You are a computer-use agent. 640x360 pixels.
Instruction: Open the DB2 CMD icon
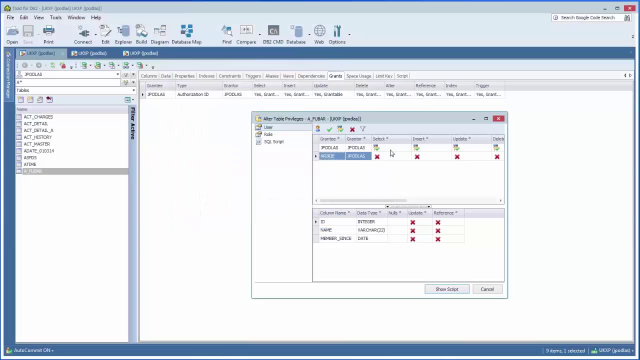273,35
